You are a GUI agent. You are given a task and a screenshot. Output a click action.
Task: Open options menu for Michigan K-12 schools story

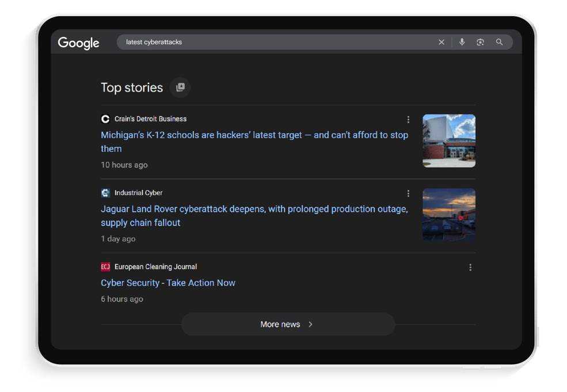click(408, 120)
